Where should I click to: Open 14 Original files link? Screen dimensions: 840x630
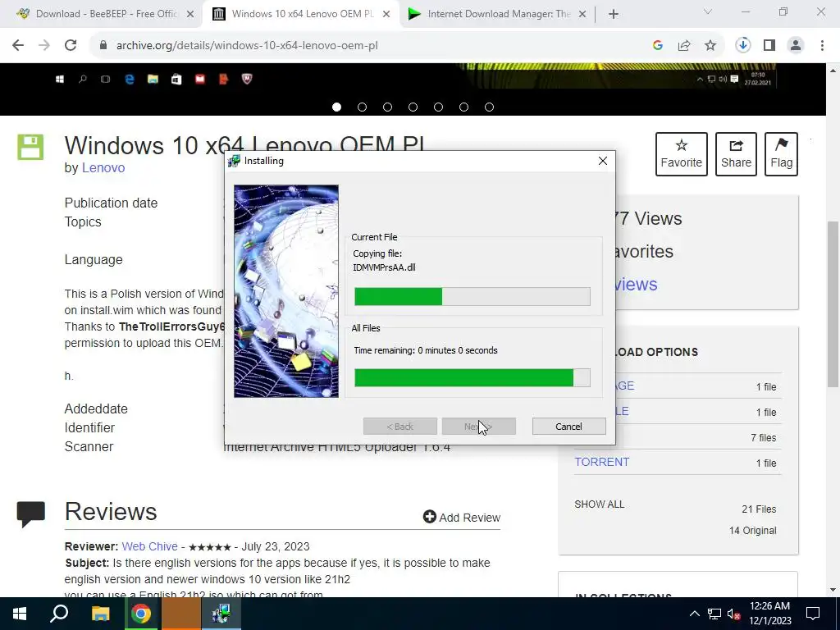753,531
